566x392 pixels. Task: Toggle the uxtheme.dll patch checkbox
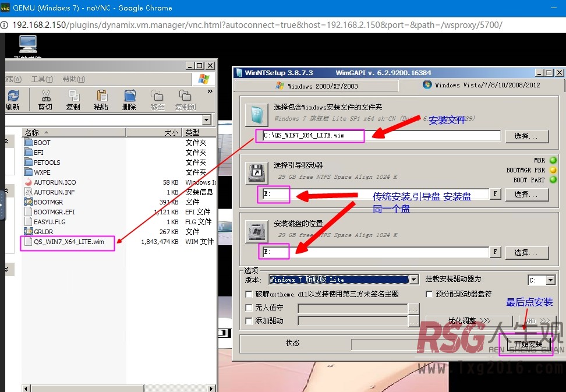coord(249,294)
